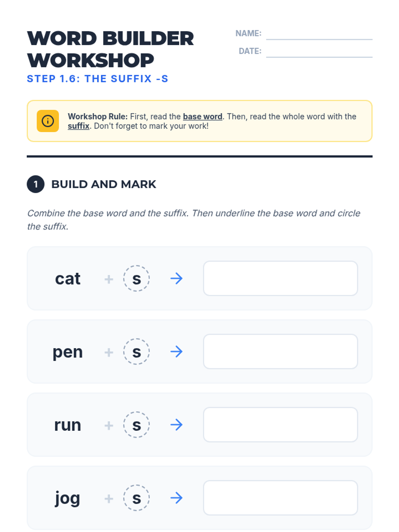This screenshot has height=532, width=399.
Task: Click the blue arrow in the cat row
Action: coord(177,279)
